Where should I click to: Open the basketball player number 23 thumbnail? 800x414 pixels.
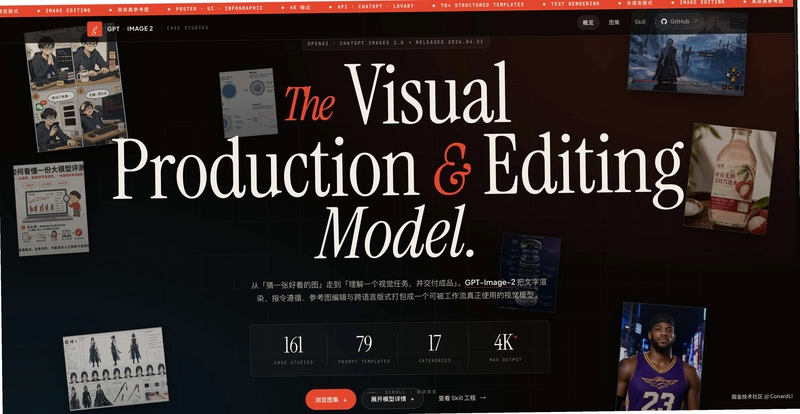pyautogui.click(x=661, y=357)
